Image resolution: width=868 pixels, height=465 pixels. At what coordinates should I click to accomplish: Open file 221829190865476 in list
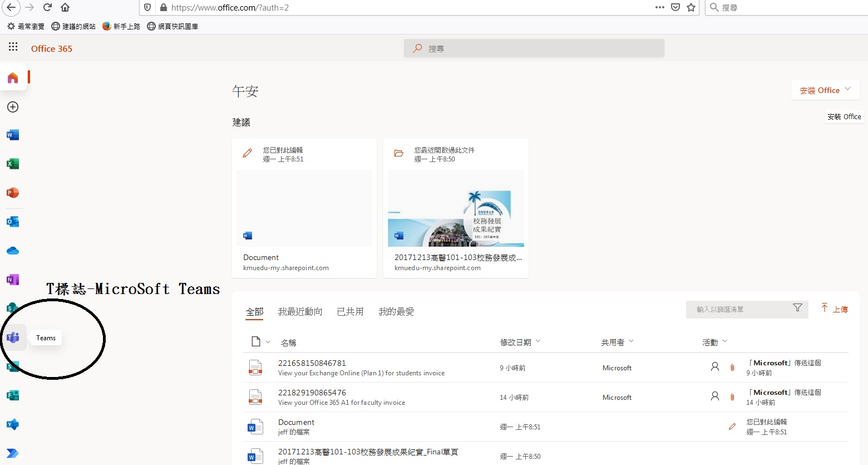coord(312,393)
